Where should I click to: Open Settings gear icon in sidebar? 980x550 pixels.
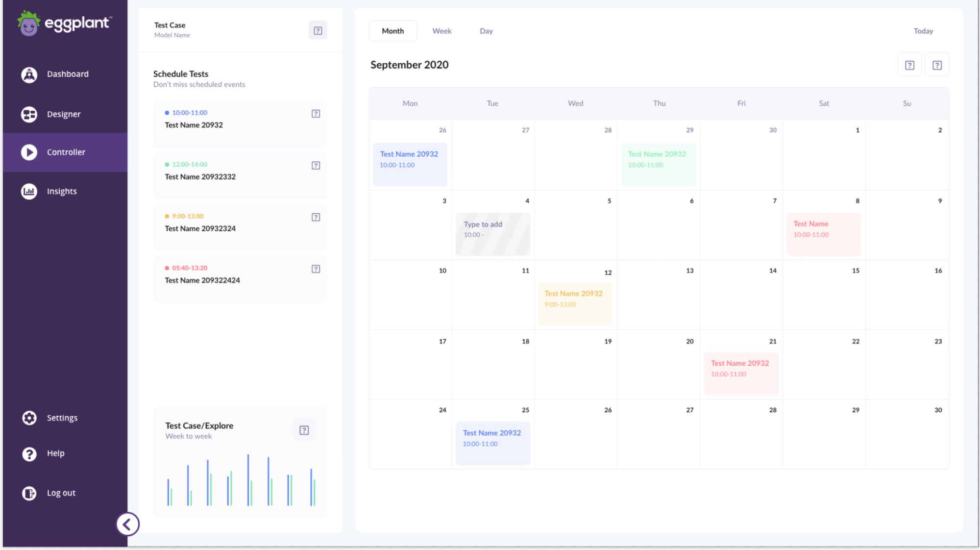pos(29,418)
